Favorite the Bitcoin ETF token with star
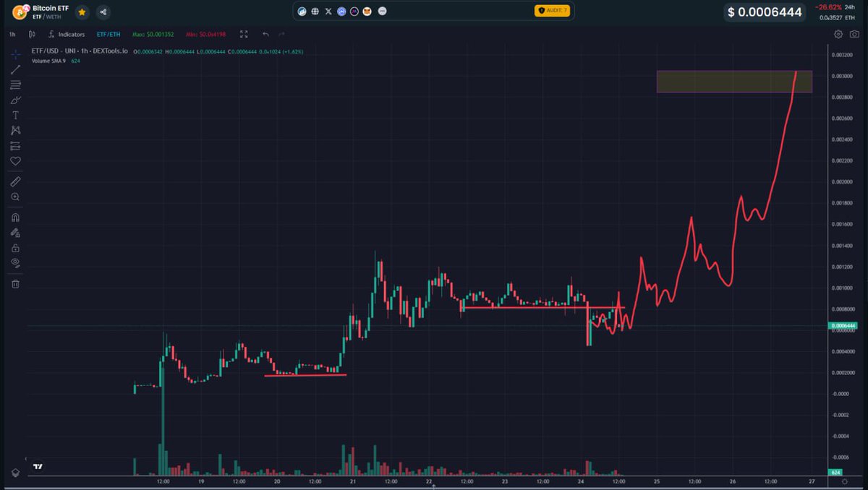868x490 pixels. 82,12
